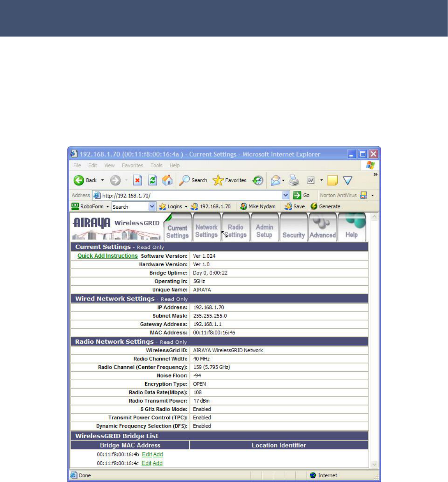Click the Software Version value Ver 1.024

click(x=204, y=256)
